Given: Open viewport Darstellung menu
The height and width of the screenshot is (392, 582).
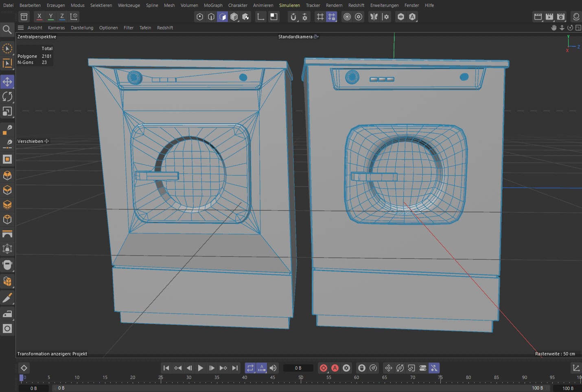Looking at the screenshot, I should pos(82,28).
